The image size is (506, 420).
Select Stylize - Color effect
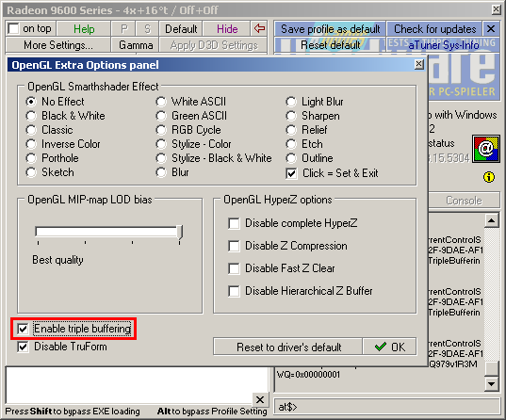[161, 144]
